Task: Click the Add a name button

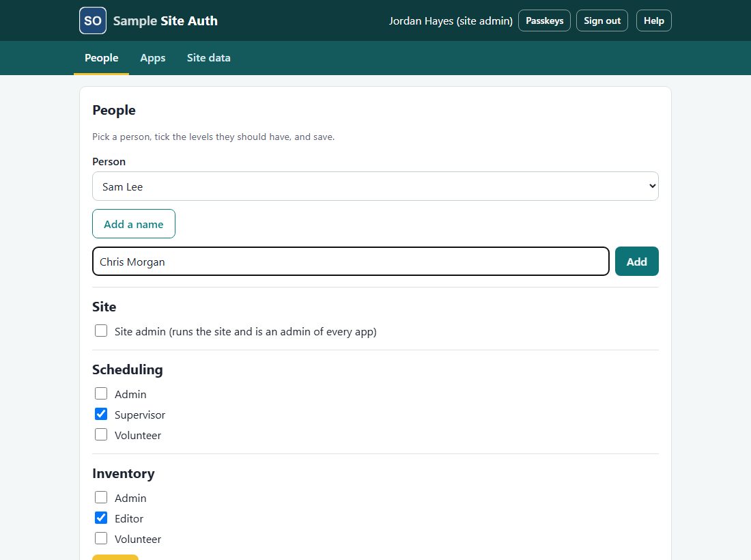Action: [134, 224]
